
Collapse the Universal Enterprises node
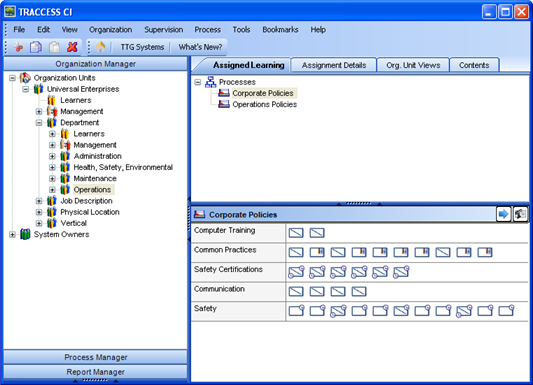pos(25,89)
